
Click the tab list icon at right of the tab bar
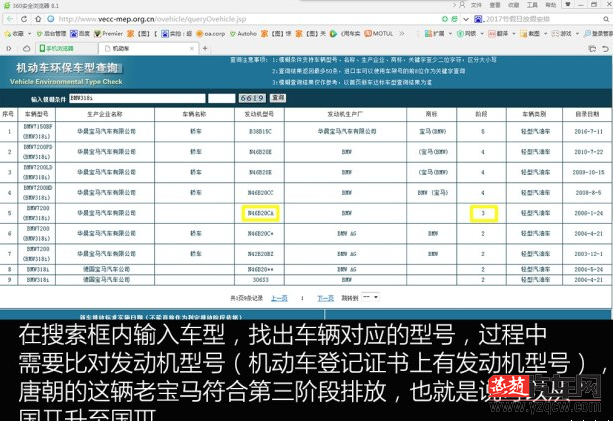tap(592, 48)
